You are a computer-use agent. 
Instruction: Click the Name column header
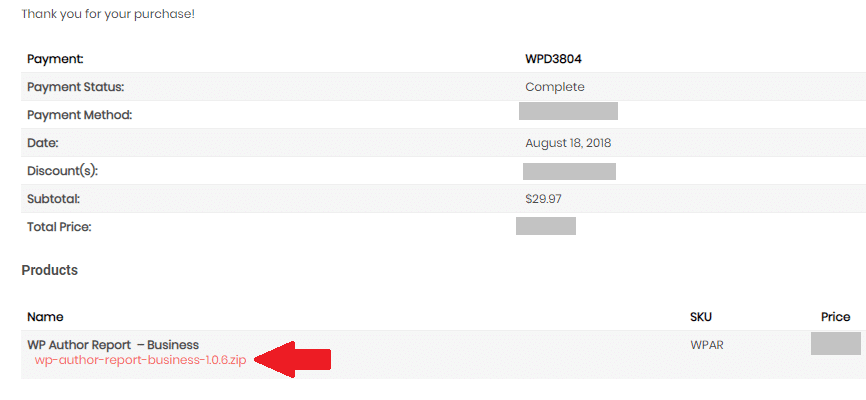click(45, 317)
